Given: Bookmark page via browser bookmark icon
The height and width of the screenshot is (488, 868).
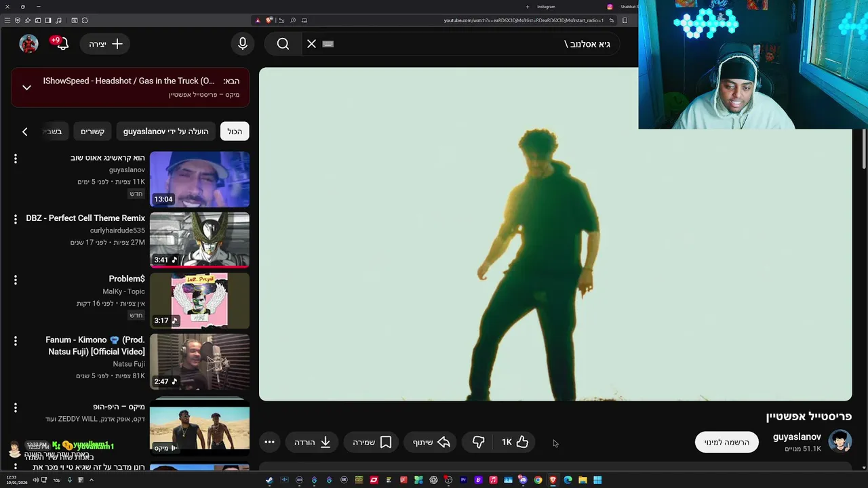Looking at the screenshot, I should pos(625,20).
